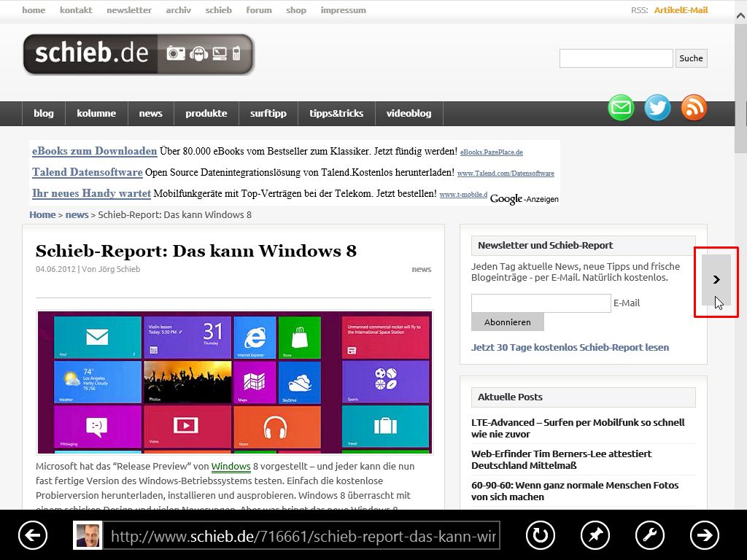Click the 'Aktuelle Posts' heading
The width and height of the screenshot is (747, 560).
pos(510,397)
